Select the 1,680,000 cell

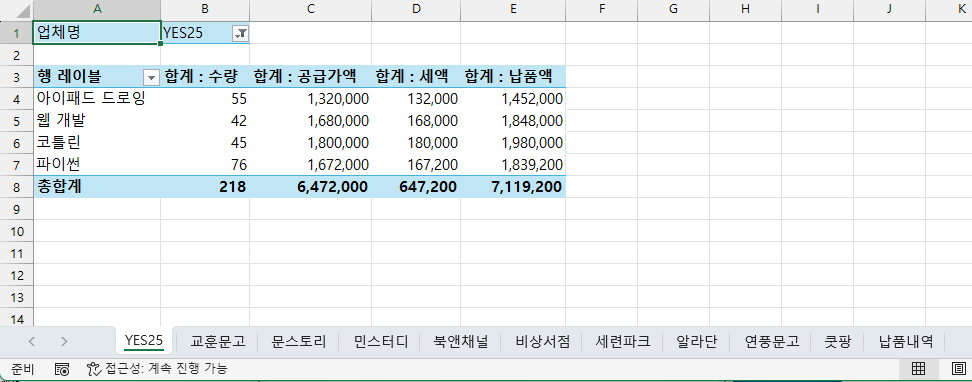click(311, 121)
